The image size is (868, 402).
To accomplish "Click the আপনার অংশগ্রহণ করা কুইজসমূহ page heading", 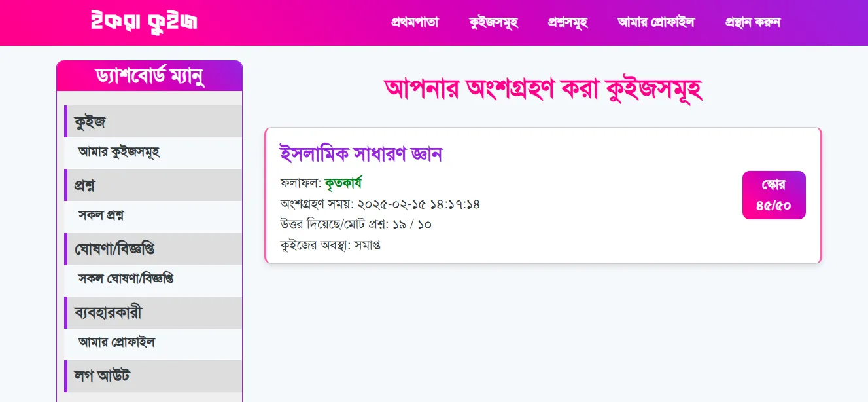I will (x=543, y=90).
